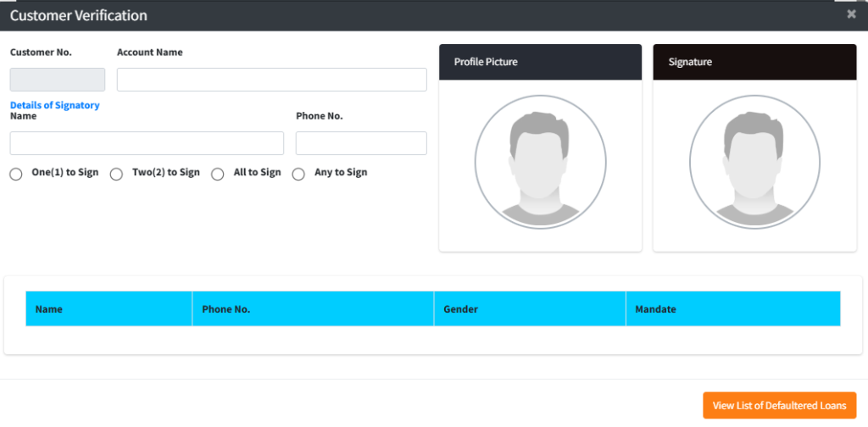Viewport: 868px width, 427px height.
Task: Enable the All to Sign radio button
Action: coord(217,174)
